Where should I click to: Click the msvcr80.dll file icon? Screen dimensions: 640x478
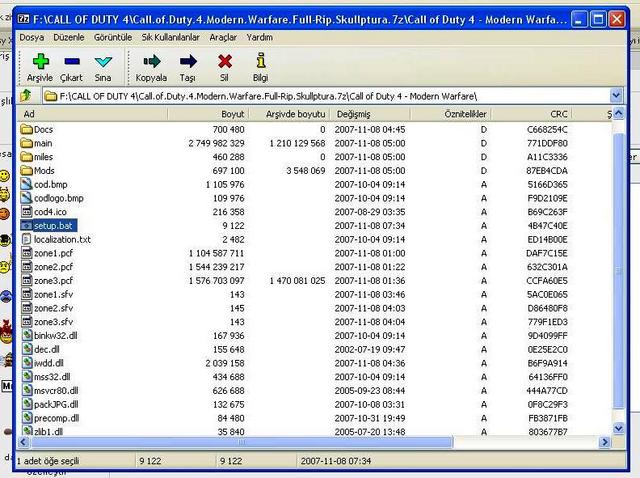point(27,391)
